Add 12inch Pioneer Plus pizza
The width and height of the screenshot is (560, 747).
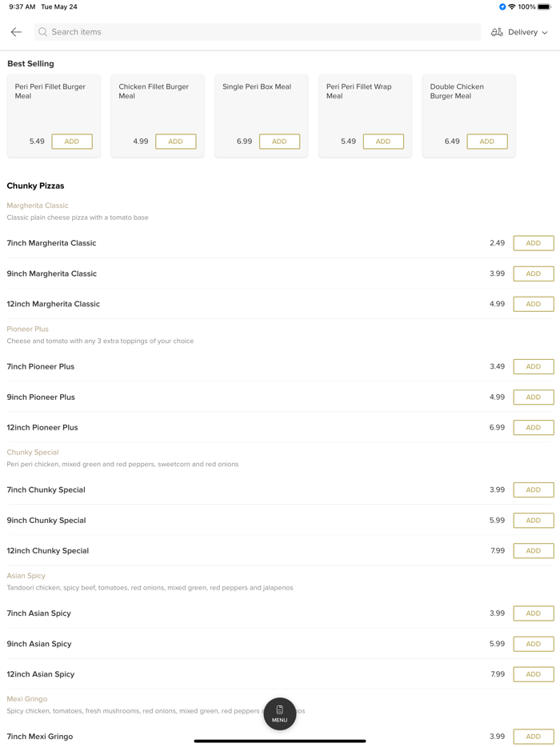[533, 428]
